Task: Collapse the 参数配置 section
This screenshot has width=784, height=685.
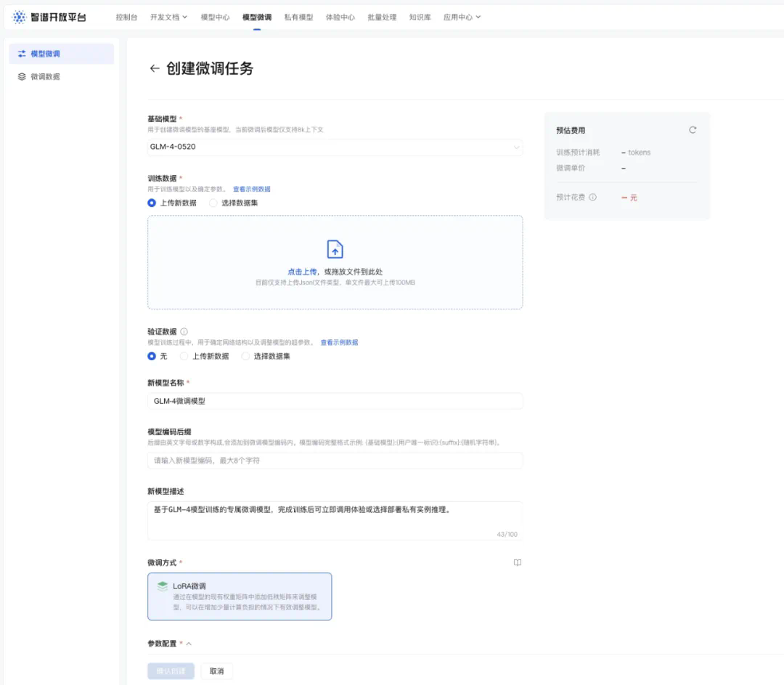Action: point(189,644)
